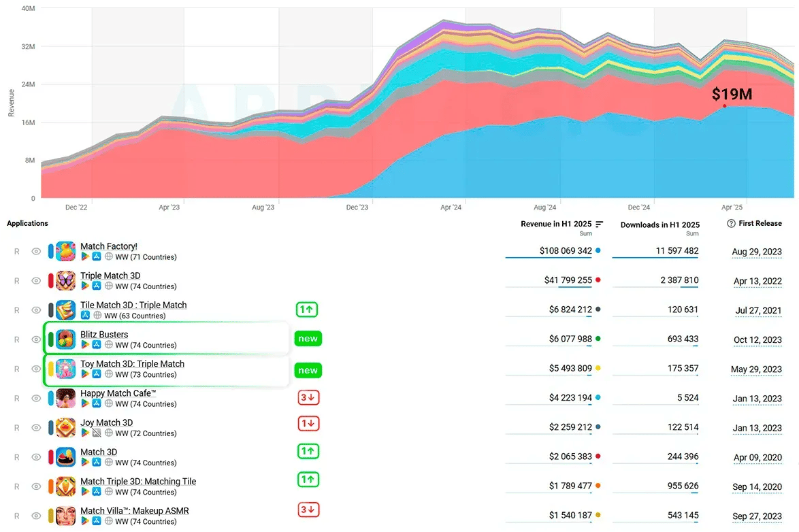
Task: Click the Downloads in H1 2025 header
Action: [x=660, y=225]
